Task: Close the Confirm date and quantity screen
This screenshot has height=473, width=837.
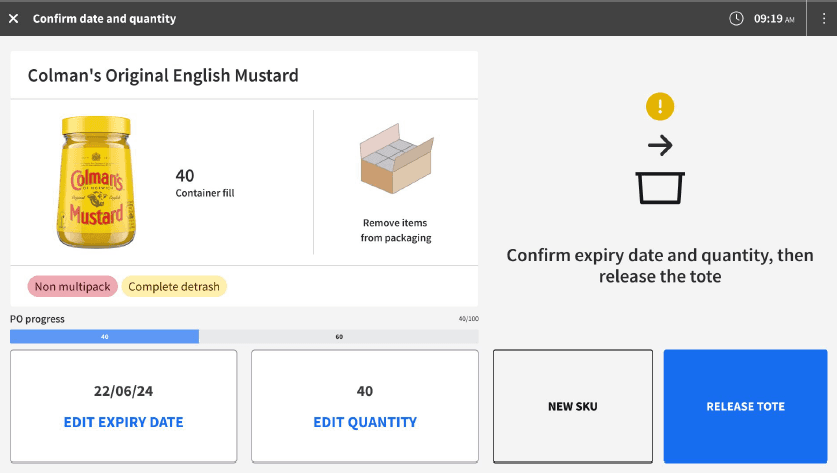Action: point(14,19)
